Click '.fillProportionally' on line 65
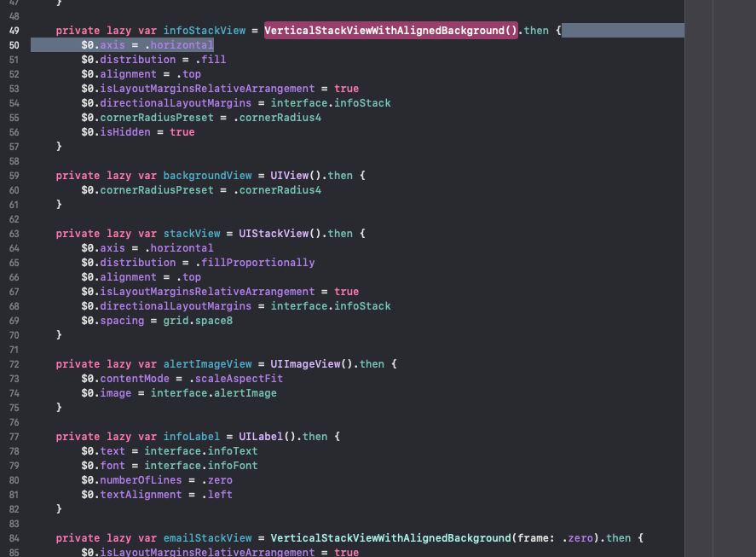This screenshot has height=557, width=756. coord(255,262)
